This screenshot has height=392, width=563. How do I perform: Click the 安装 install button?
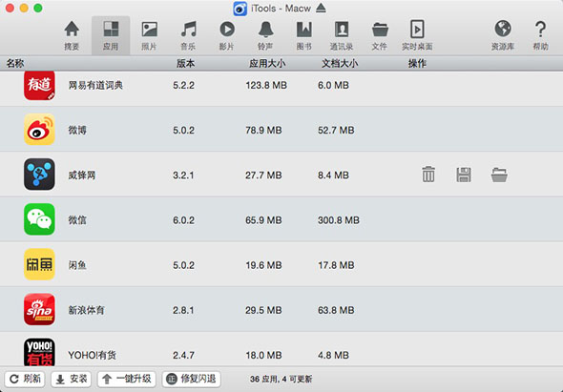click(x=72, y=379)
